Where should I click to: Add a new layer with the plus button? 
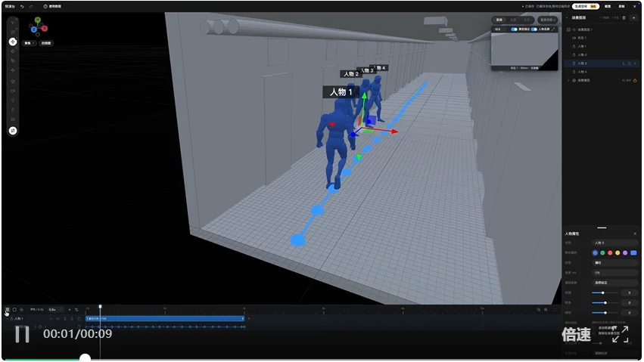click(x=633, y=18)
